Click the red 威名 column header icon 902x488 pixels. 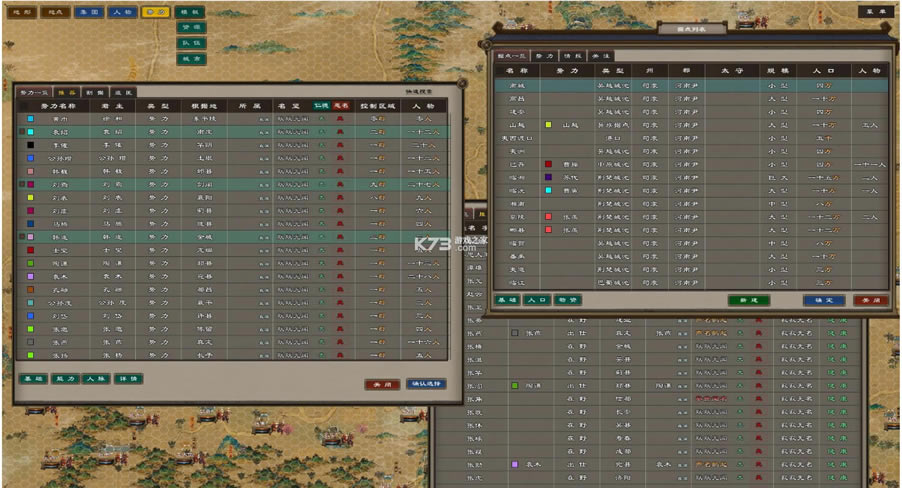pyautogui.click(x=341, y=105)
